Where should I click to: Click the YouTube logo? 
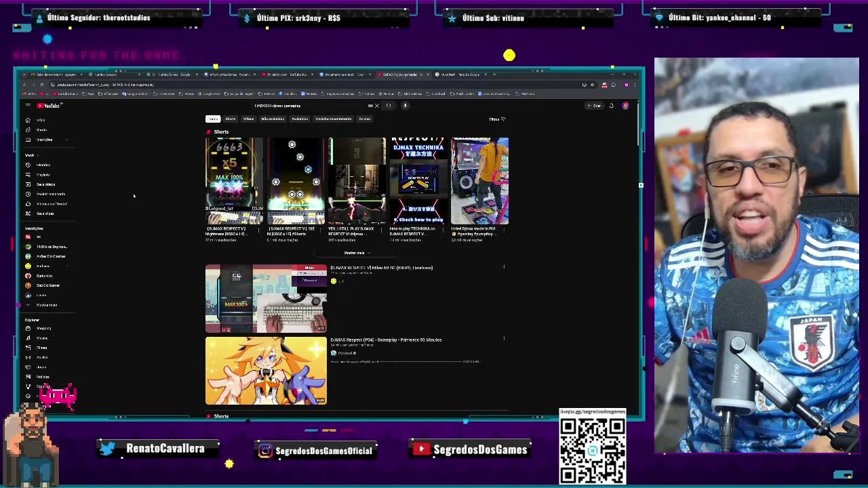click(50, 106)
